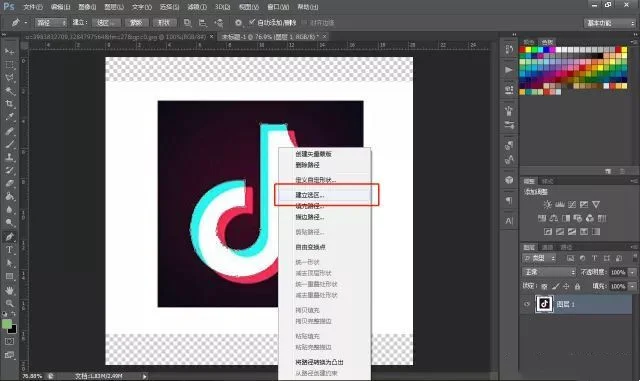Viewport: 640px width, 381px height.
Task: Select the Crop tool
Action: tap(9, 104)
